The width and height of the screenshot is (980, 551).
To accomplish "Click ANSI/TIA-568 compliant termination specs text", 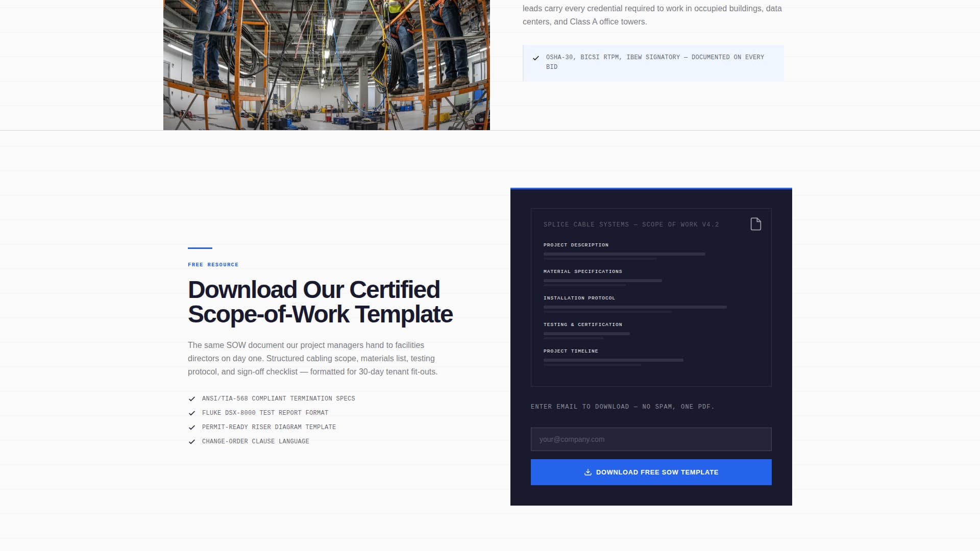I will click(x=278, y=398).
